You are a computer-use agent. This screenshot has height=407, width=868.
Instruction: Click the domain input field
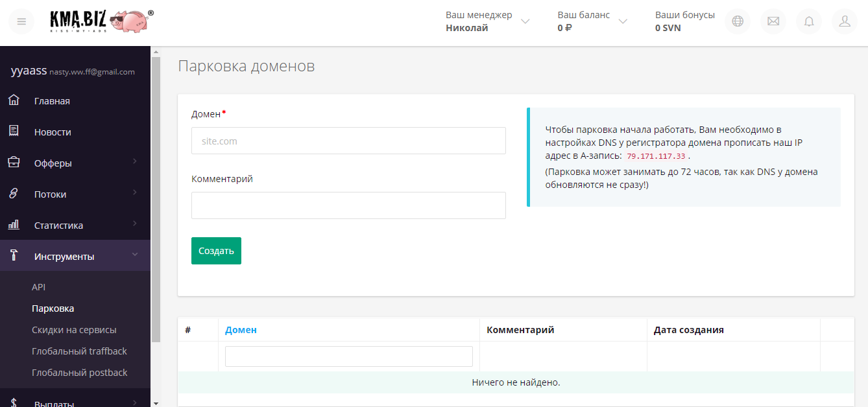click(348, 141)
